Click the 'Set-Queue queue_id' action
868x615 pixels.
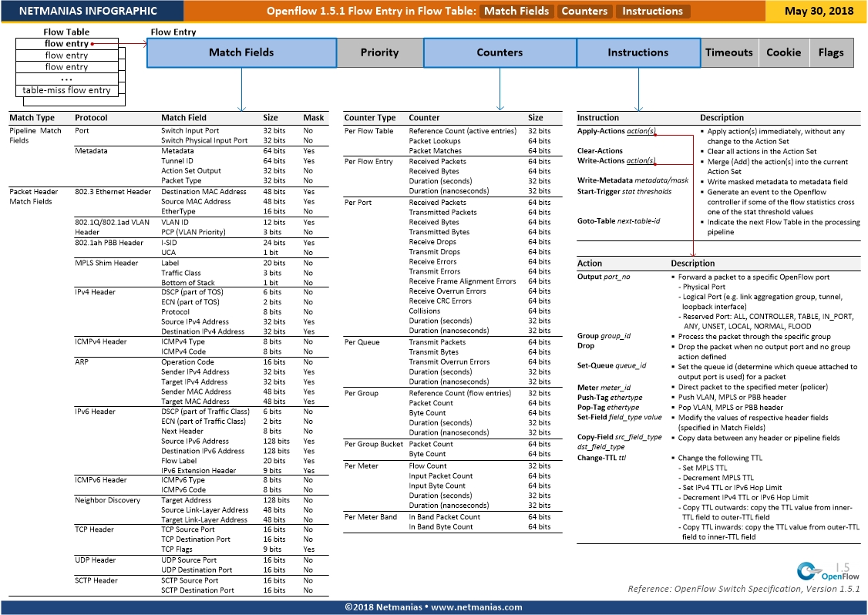[x=612, y=366]
